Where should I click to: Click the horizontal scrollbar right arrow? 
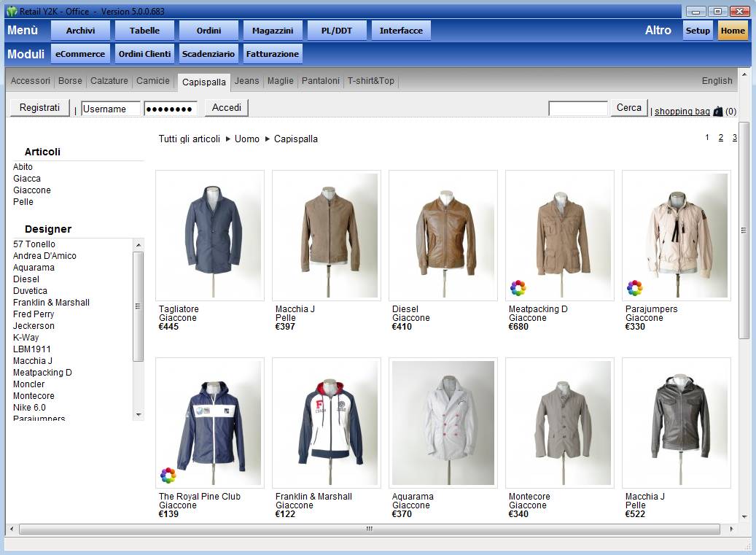731,529
